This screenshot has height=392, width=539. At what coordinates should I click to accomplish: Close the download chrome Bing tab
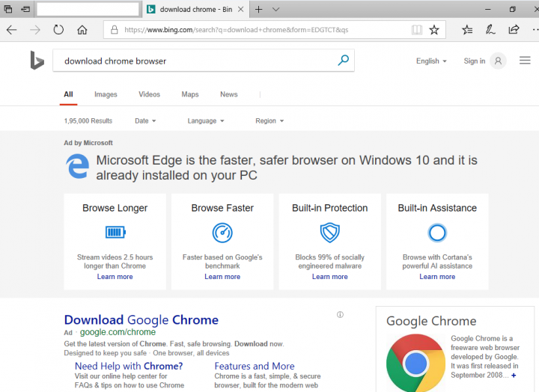pyautogui.click(x=241, y=9)
